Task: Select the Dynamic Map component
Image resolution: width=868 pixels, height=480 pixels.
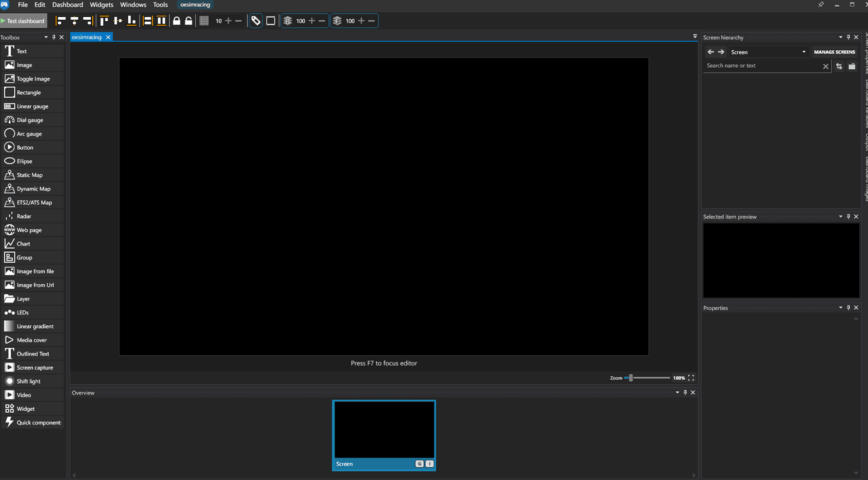Action: point(32,188)
